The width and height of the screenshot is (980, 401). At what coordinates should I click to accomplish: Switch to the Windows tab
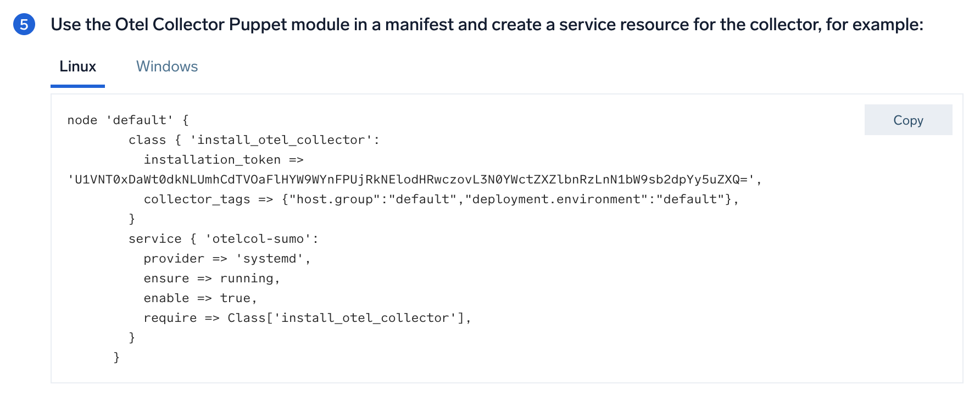click(167, 66)
